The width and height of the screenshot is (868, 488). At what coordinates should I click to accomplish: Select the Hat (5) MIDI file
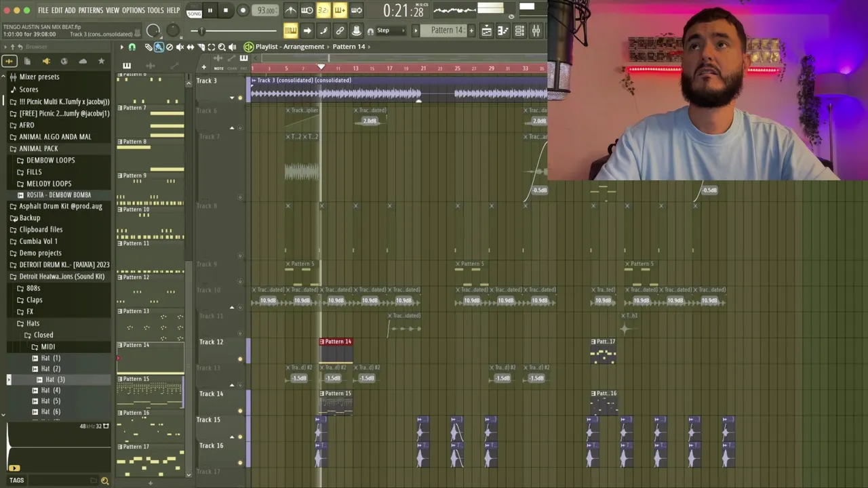coord(51,401)
